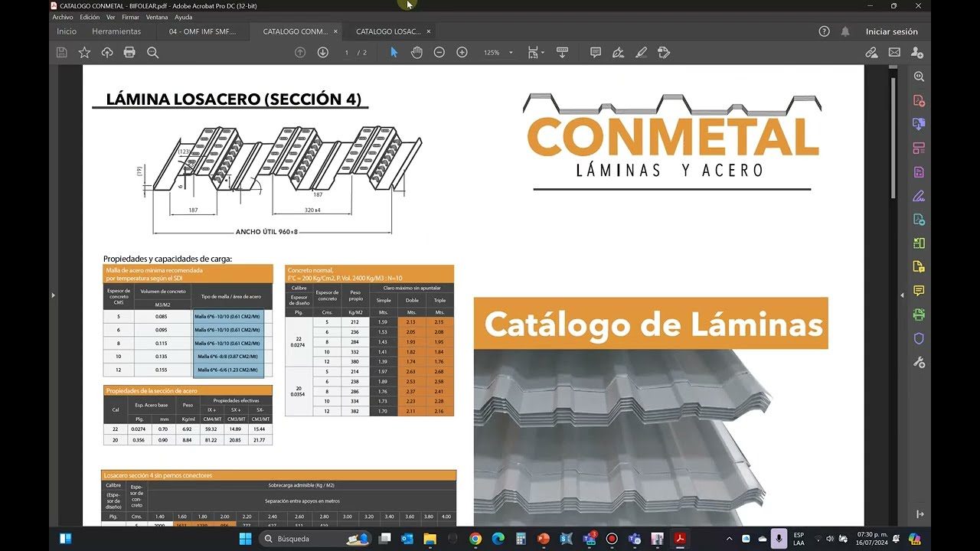Collapse the right tools pane arrow
This screenshot has height=551, width=980.
point(902,295)
